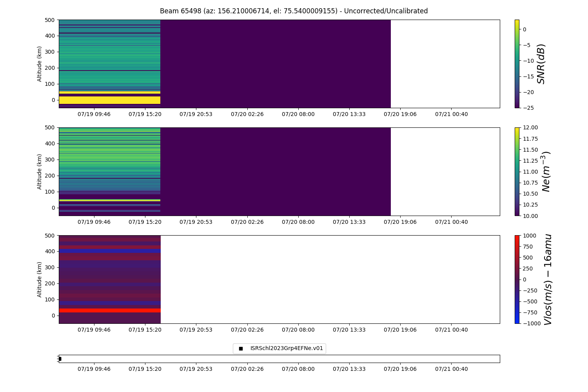Click the SNR color scale bar

[517, 64]
